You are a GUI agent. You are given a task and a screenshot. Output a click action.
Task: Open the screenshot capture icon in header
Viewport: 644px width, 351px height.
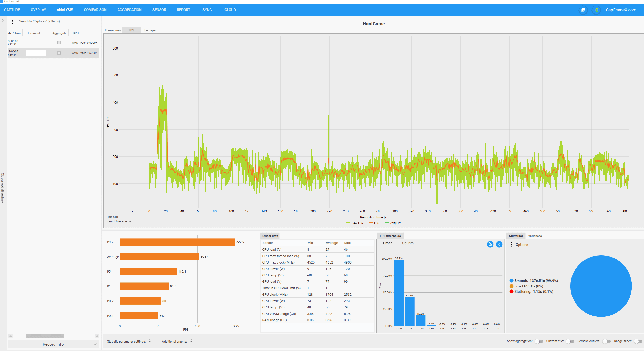(x=583, y=10)
